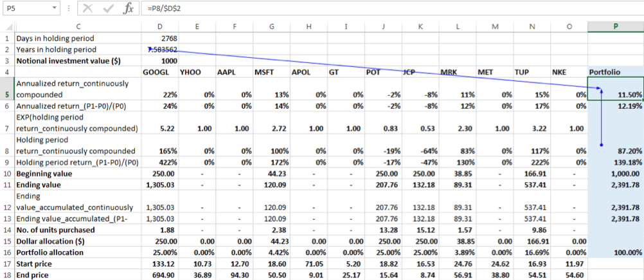The height and width of the screenshot is (280, 644).
Task: Click cell with 2768 days value
Action: click(160, 38)
